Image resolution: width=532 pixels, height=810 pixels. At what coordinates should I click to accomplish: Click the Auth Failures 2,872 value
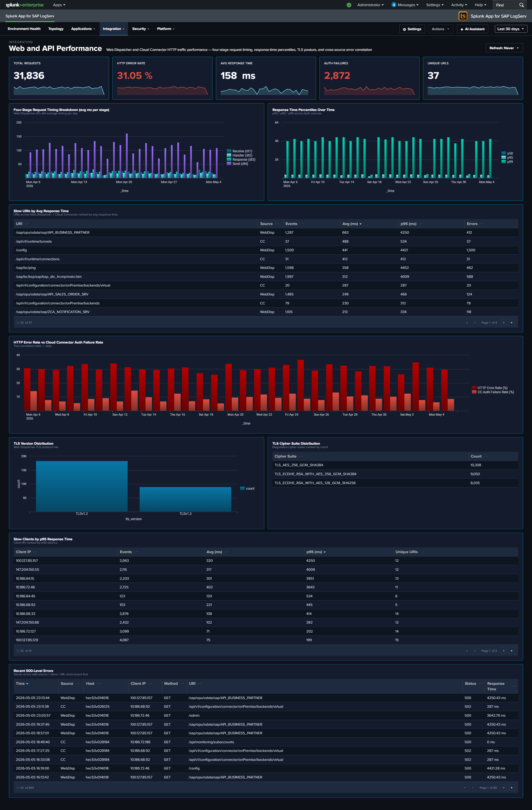[337, 75]
